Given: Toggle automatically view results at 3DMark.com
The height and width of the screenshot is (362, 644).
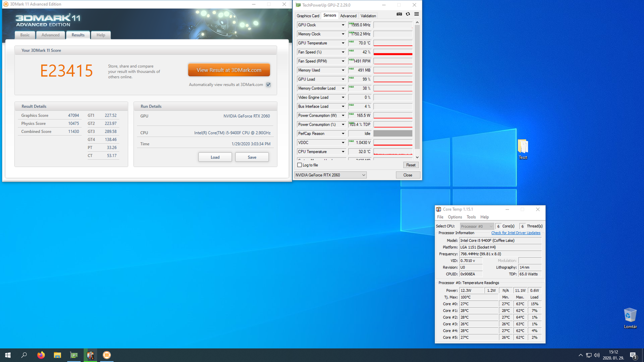Looking at the screenshot, I should 268,85.
